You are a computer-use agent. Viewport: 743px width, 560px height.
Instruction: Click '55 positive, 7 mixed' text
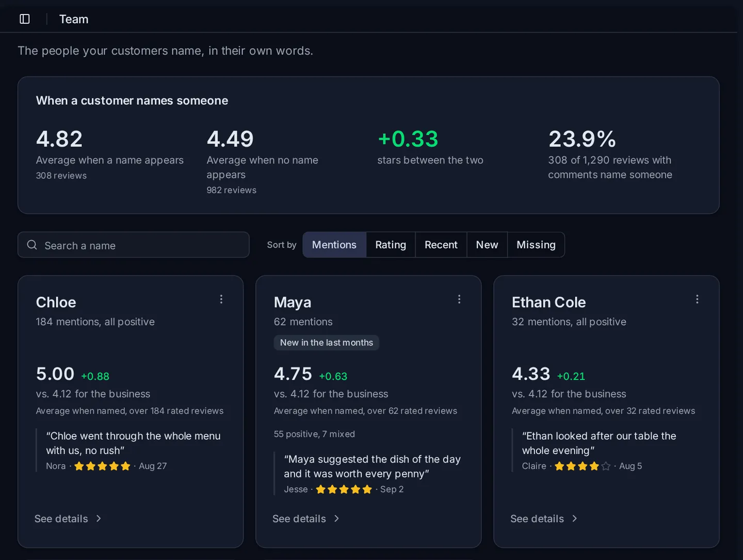click(314, 434)
